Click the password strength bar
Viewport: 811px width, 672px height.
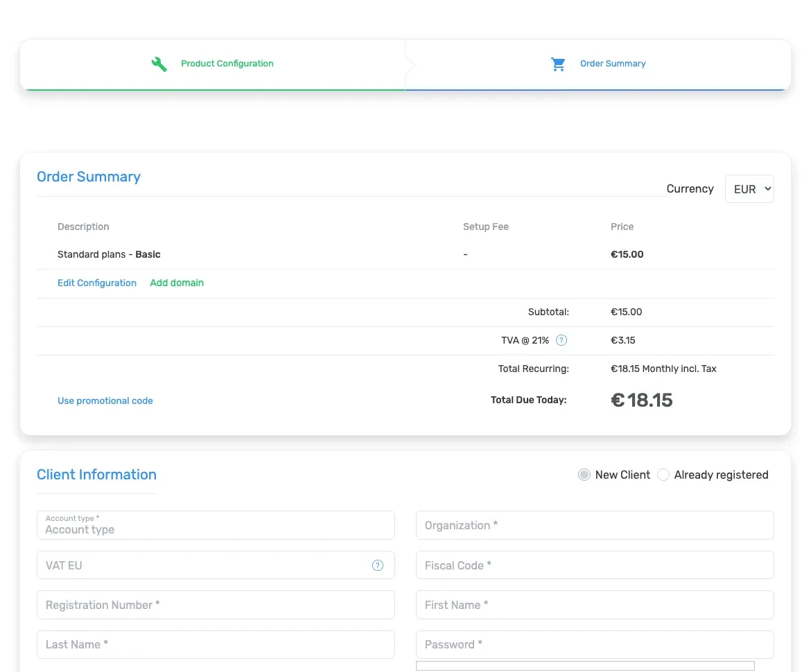pos(585,666)
